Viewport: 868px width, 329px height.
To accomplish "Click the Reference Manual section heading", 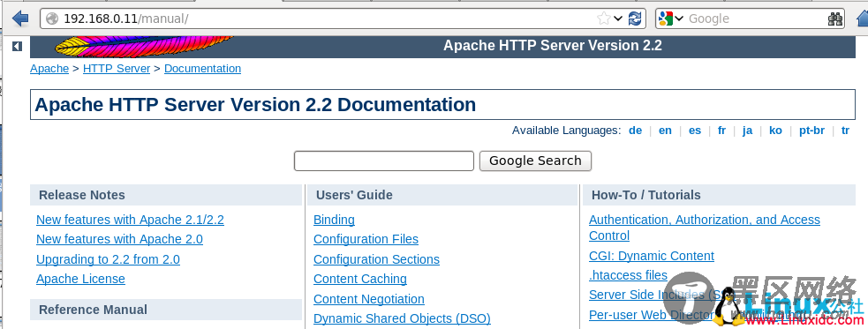I will 93,310.
